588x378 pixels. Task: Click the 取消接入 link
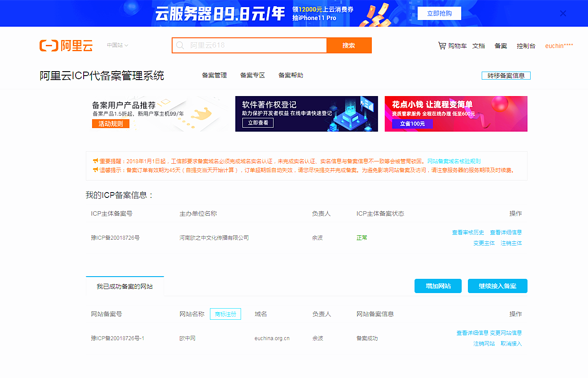tap(511, 344)
